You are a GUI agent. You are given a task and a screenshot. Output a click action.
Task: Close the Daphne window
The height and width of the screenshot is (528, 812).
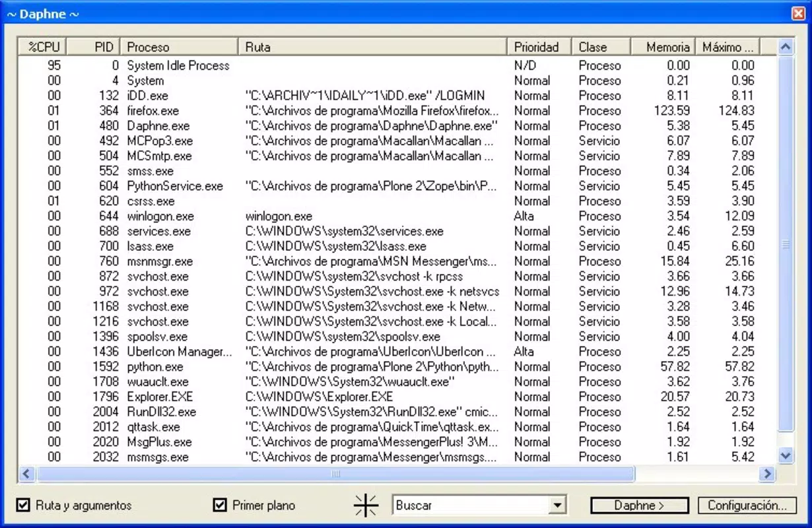(x=798, y=13)
